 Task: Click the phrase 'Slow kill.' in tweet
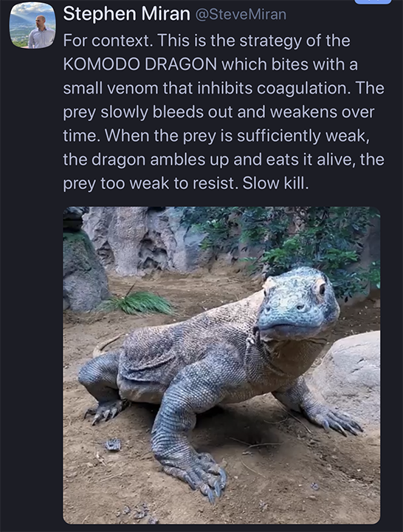click(275, 183)
